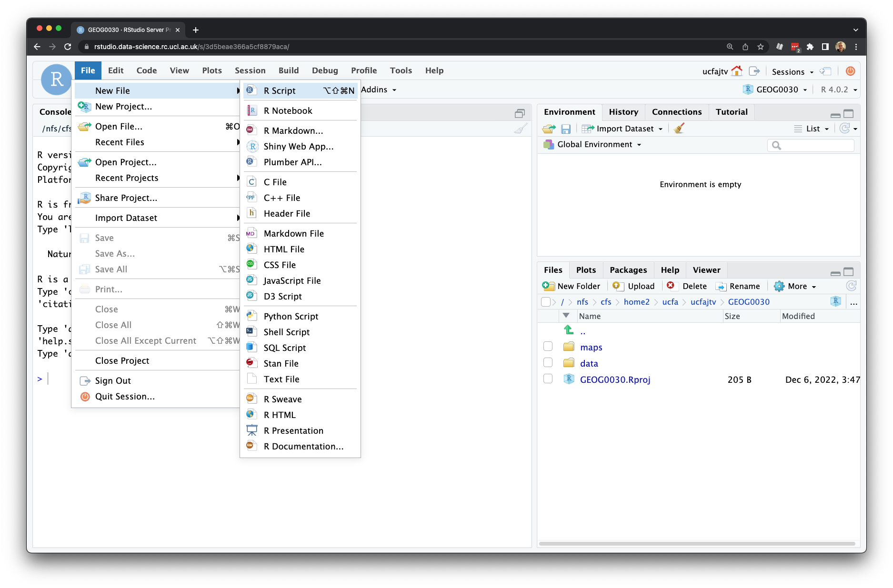Open the R 4.0.2 version dropdown
The width and height of the screenshot is (893, 588).
pyautogui.click(x=839, y=90)
